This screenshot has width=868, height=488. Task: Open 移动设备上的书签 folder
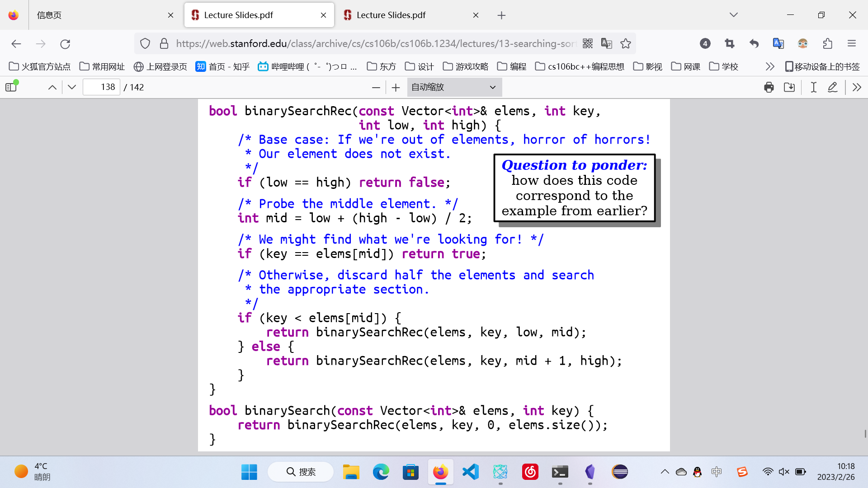822,66
